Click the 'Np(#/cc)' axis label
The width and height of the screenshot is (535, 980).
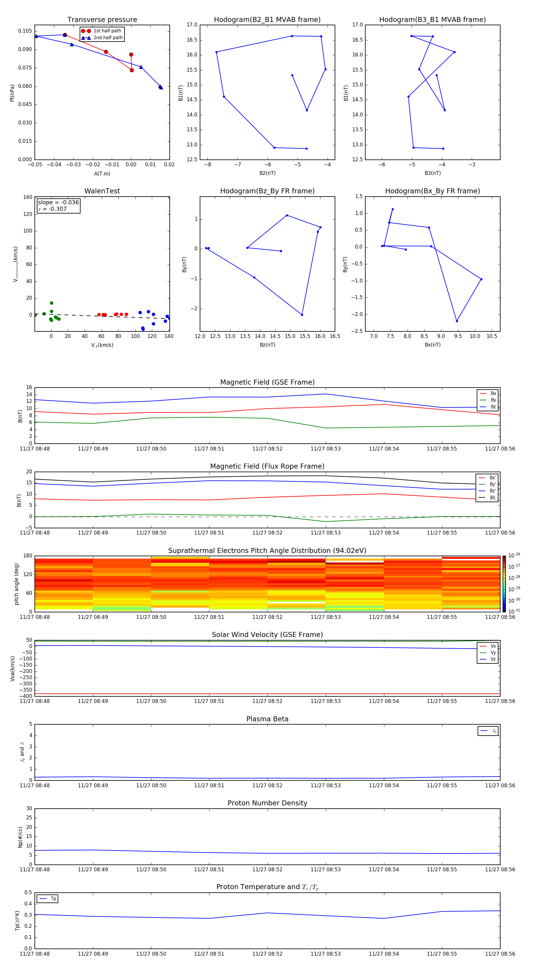20,837
